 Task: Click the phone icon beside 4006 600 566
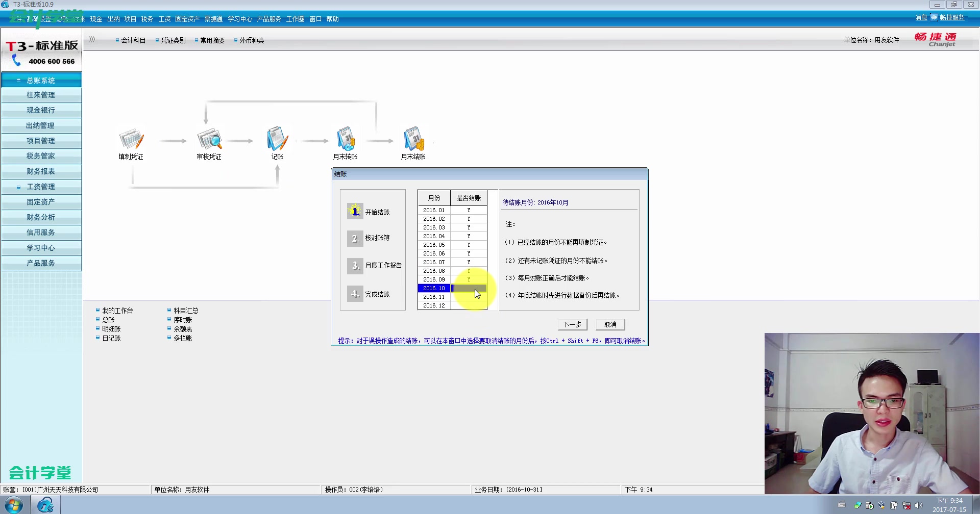[16, 61]
